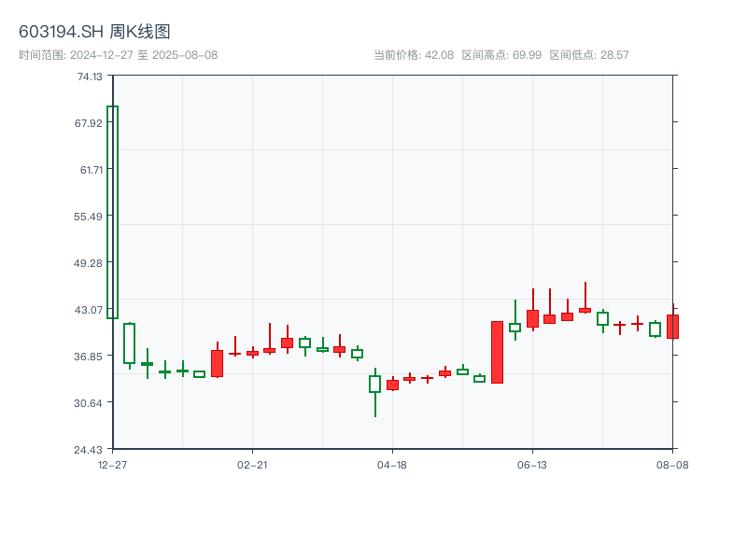
Task: Click the 67.92 y-axis price label
Action: [x=91, y=123]
